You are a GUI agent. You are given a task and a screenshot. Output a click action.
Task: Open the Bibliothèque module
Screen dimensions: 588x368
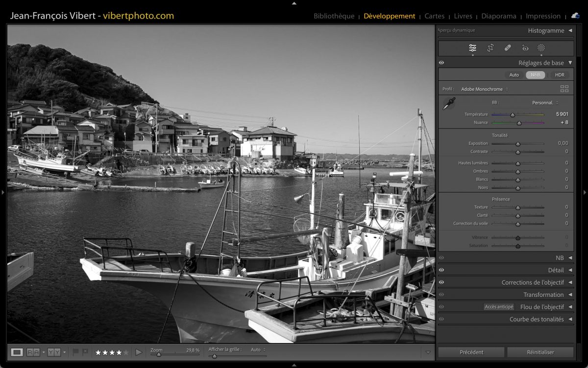334,16
